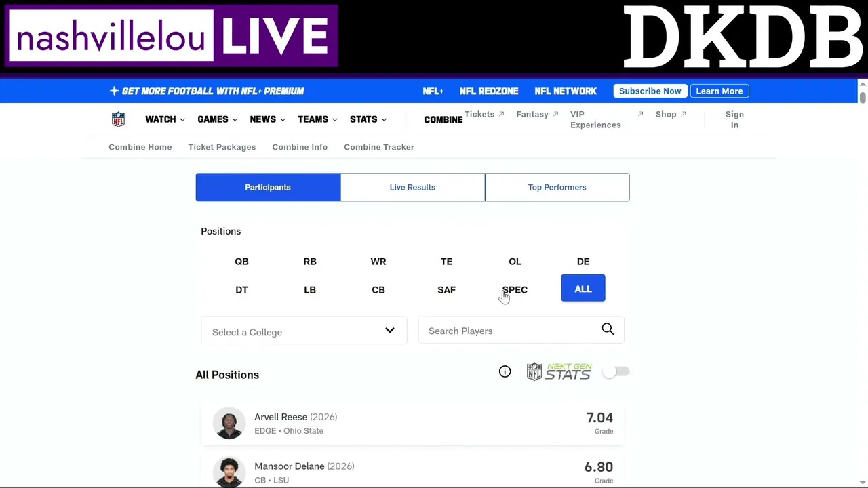The width and height of the screenshot is (868, 488).
Task: Click the Learn More button
Action: point(719,91)
